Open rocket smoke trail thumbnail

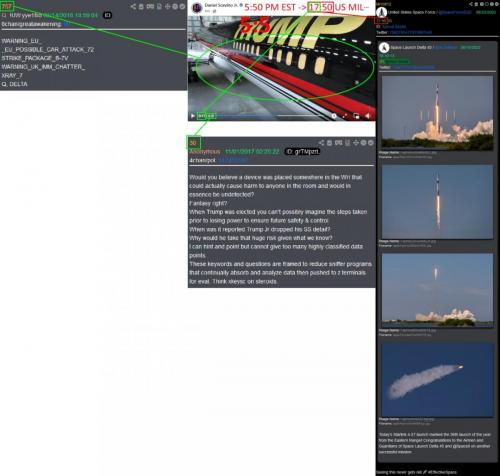pos(437,380)
